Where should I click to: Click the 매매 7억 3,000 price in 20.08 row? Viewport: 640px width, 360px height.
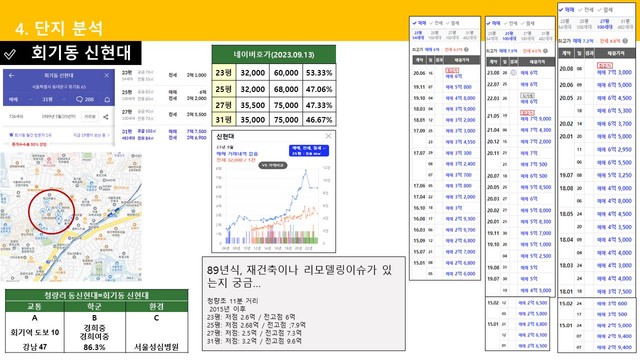click(x=614, y=72)
